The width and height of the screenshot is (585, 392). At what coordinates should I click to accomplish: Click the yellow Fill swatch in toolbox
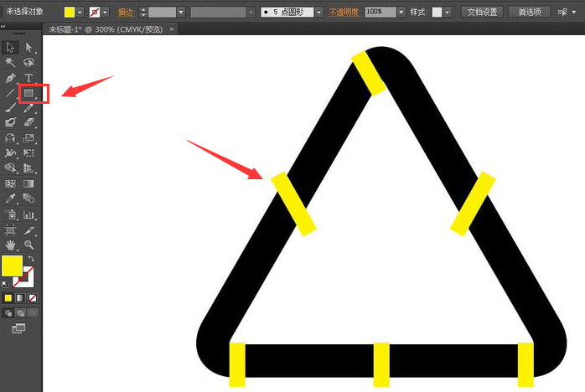pyautogui.click(x=12, y=266)
